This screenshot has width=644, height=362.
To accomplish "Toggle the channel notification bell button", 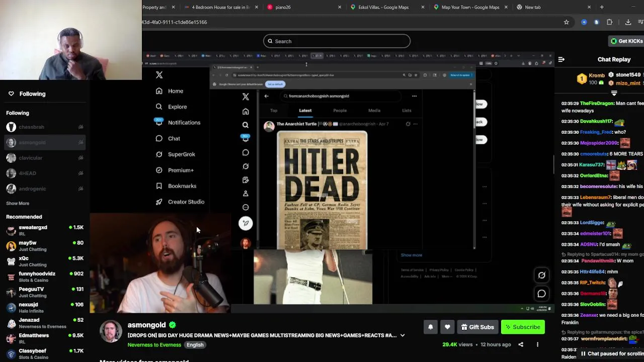I will pyautogui.click(x=430, y=327).
